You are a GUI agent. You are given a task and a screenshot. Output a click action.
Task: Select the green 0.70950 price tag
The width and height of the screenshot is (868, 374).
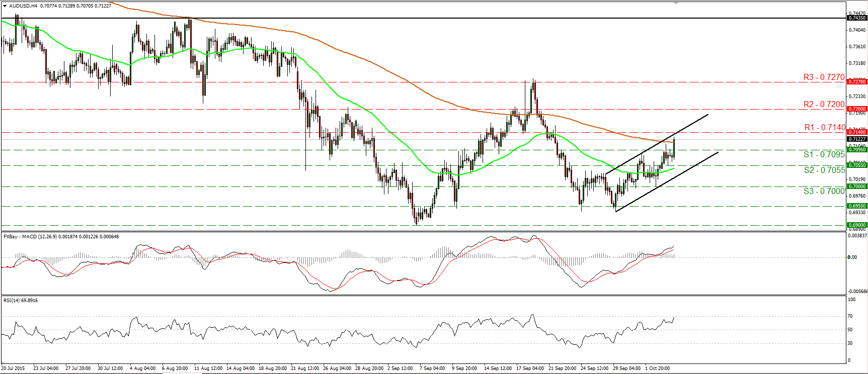[x=857, y=149]
